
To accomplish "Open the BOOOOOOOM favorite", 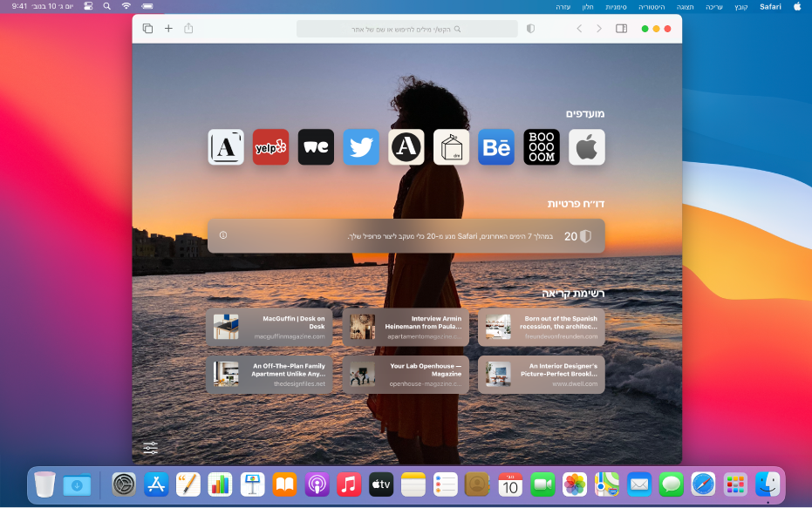I will 542,147.
